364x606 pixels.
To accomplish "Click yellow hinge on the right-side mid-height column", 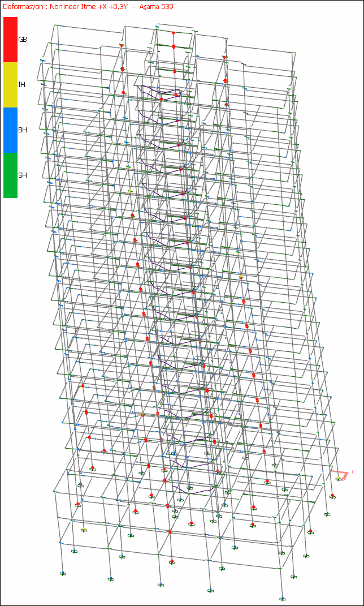I will coord(241,277).
